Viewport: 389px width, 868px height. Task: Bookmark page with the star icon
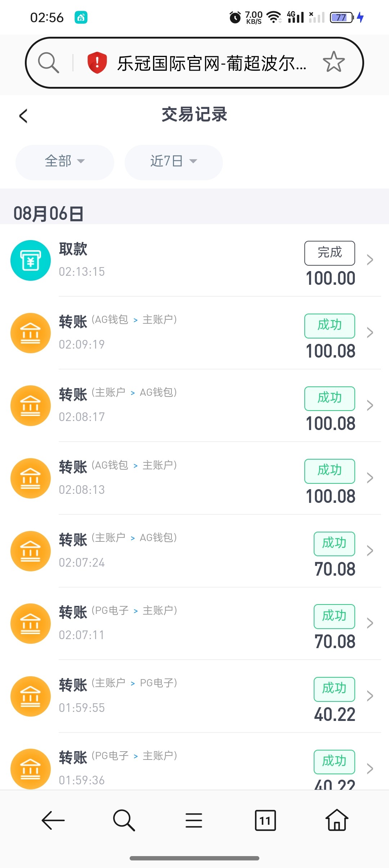pyautogui.click(x=334, y=62)
